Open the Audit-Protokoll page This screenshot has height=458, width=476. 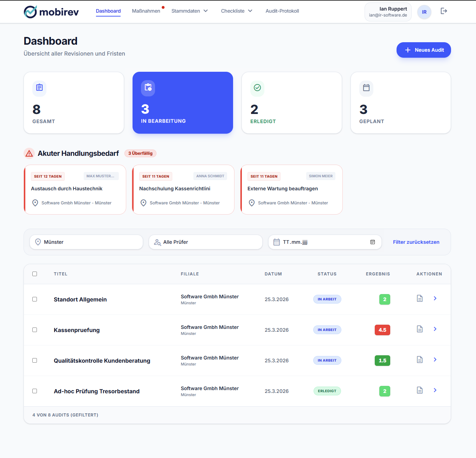(x=282, y=11)
